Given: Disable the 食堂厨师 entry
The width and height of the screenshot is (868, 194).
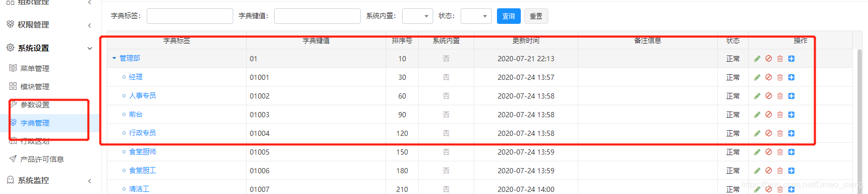Looking at the screenshot, I should coord(769,152).
